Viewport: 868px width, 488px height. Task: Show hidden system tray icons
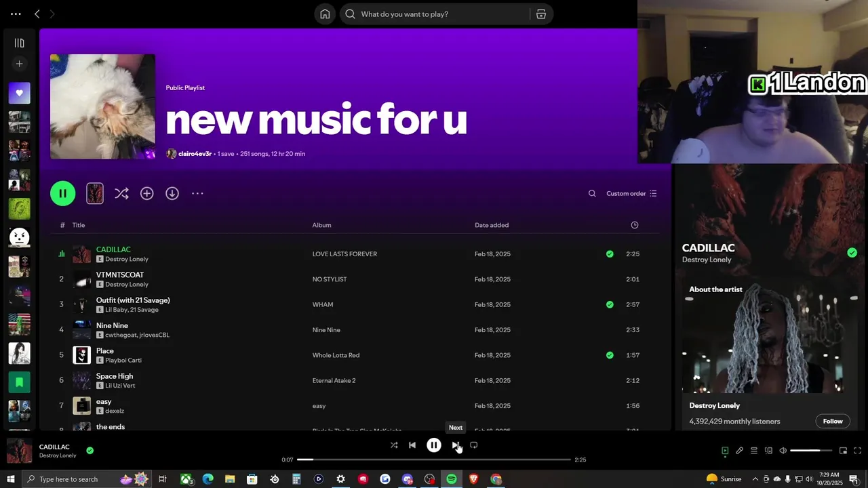pyautogui.click(x=755, y=479)
